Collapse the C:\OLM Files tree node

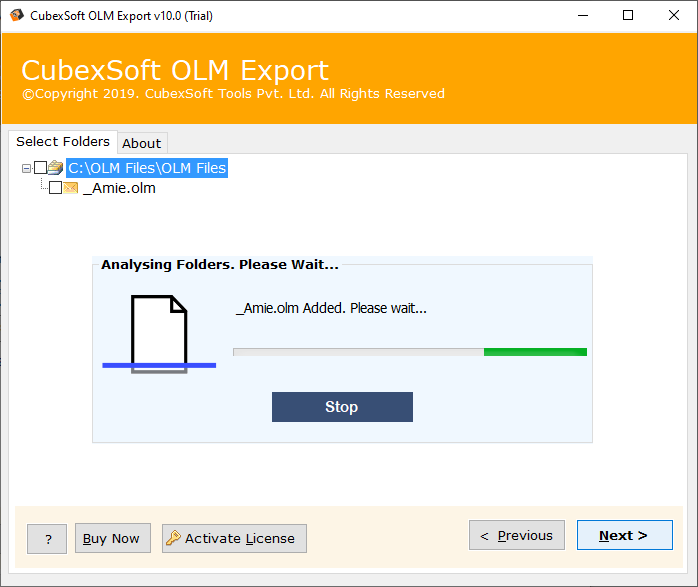[26, 168]
